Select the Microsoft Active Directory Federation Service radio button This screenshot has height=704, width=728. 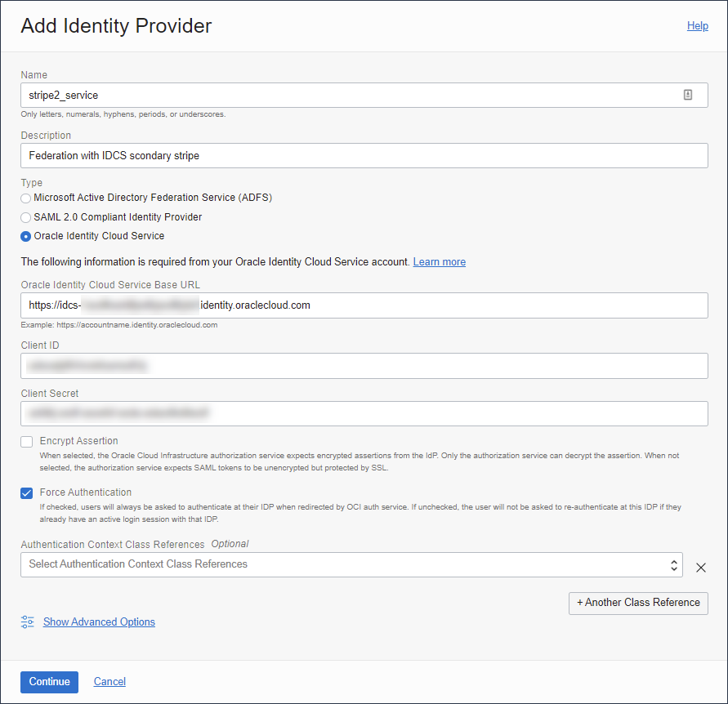(x=25, y=198)
